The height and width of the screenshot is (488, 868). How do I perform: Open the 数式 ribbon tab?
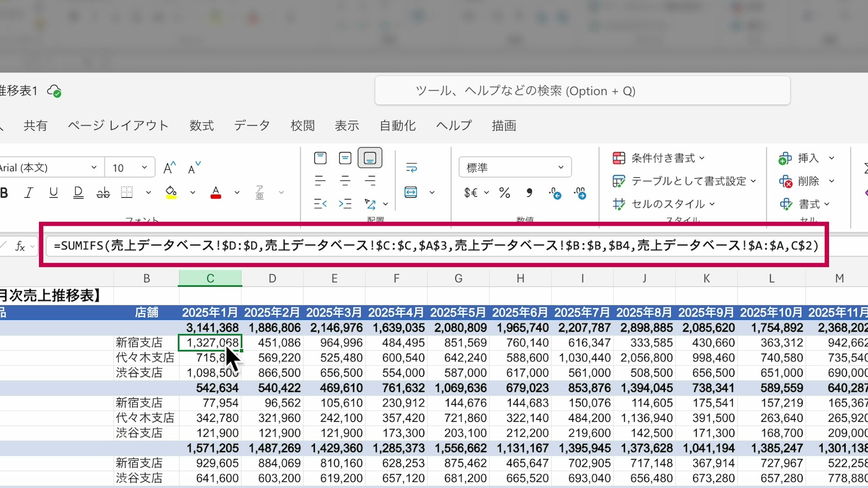[x=201, y=126]
